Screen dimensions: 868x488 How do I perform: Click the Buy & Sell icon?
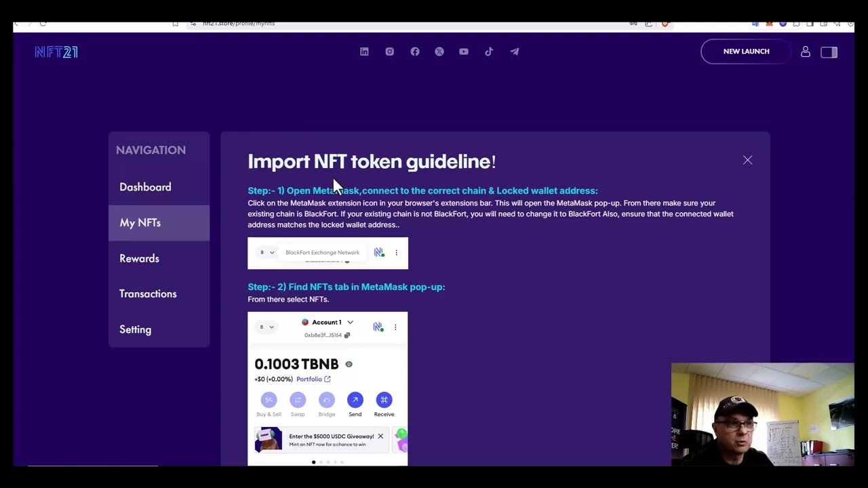(x=269, y=400)
